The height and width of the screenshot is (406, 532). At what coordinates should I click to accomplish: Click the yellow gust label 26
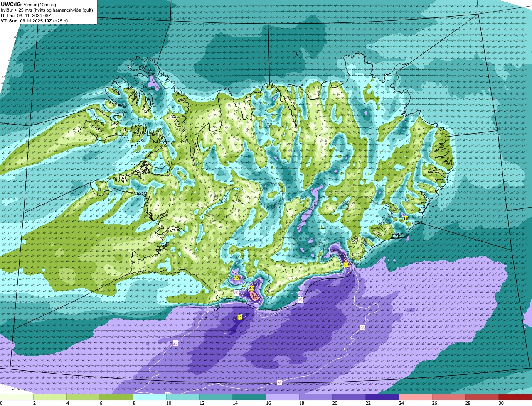(x=406, y=218)
